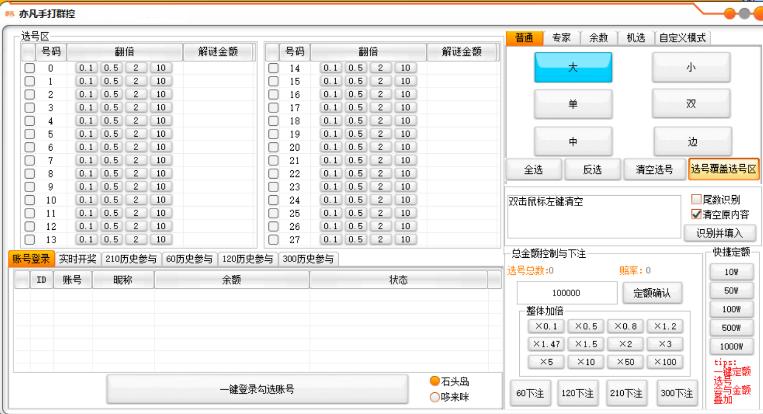Apply the ×3 overall multiplier
The height and width of the screenshot is (414, 763).
[665, 344]
